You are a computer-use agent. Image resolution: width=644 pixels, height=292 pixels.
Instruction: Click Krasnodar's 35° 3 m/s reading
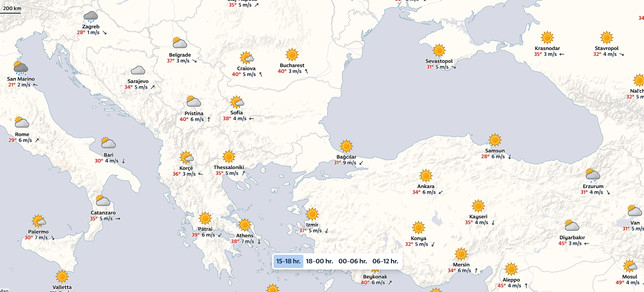pos(545,54)
